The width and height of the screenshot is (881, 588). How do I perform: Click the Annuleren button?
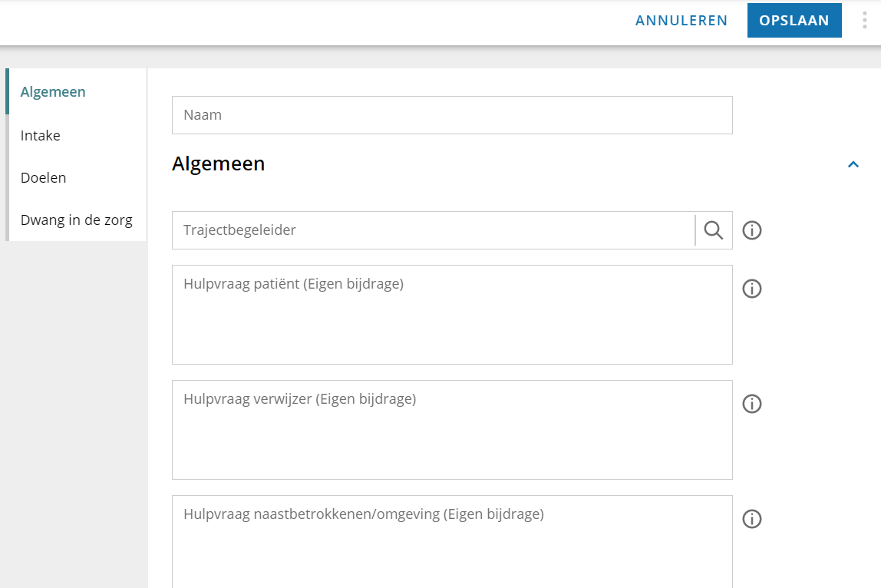coord(681,20)
